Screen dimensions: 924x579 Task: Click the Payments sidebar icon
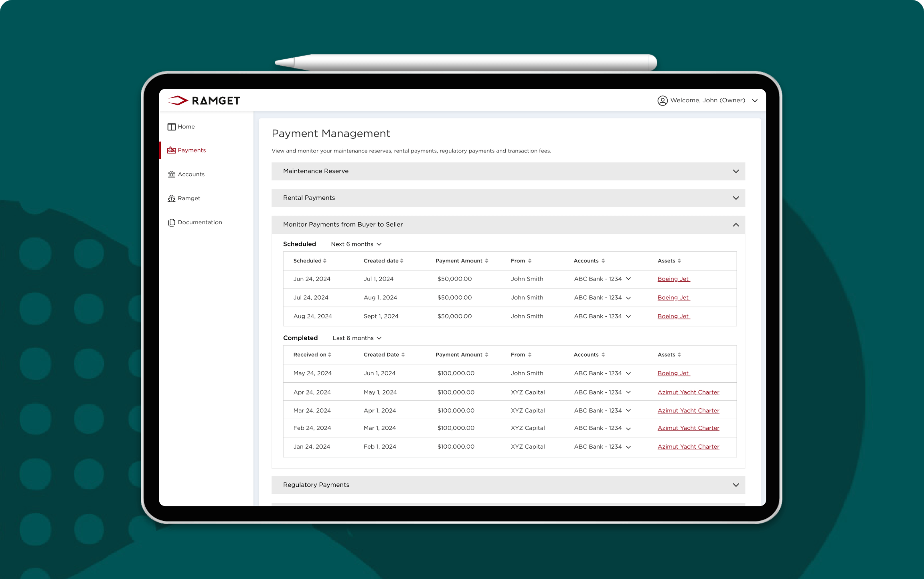tap(171, 150)
